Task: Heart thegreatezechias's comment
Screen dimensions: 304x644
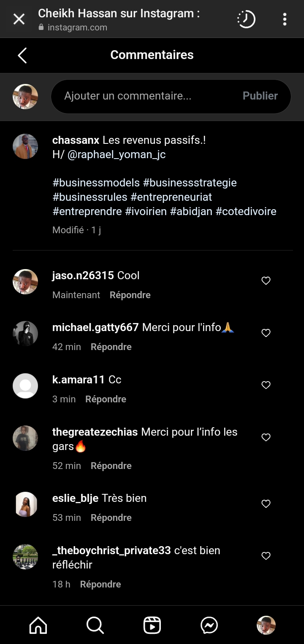Action: 266,438
